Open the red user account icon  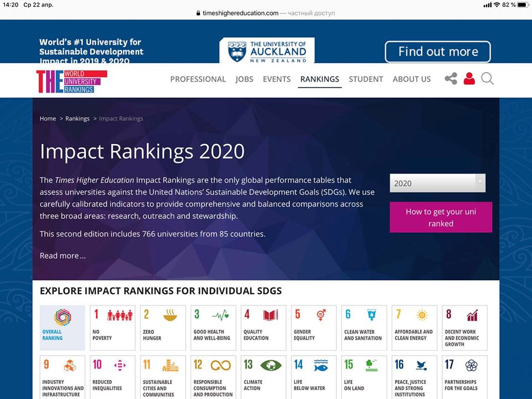pos(469,79)
